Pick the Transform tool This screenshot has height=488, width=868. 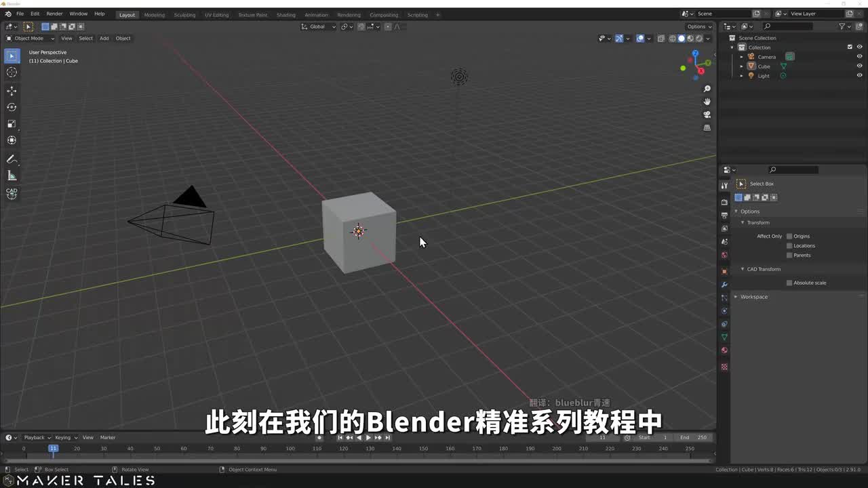(x=12, y=140)
